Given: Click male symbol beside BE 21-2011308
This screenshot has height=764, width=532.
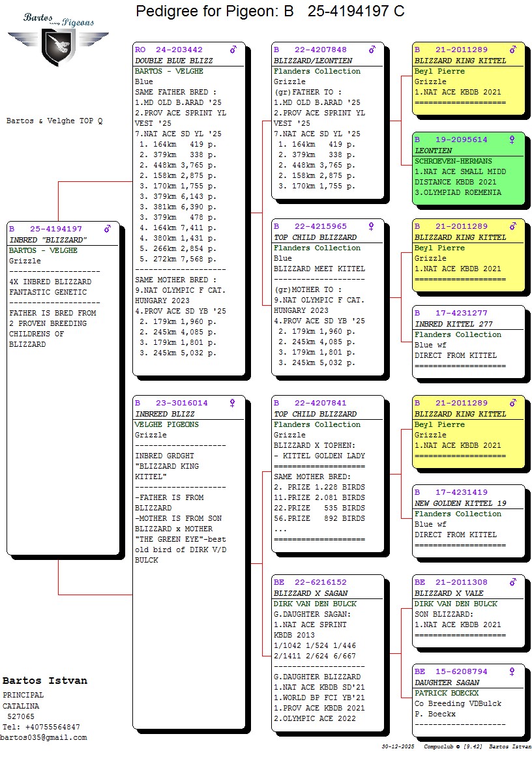Looking at the screenshot, I should coord(512,582).
